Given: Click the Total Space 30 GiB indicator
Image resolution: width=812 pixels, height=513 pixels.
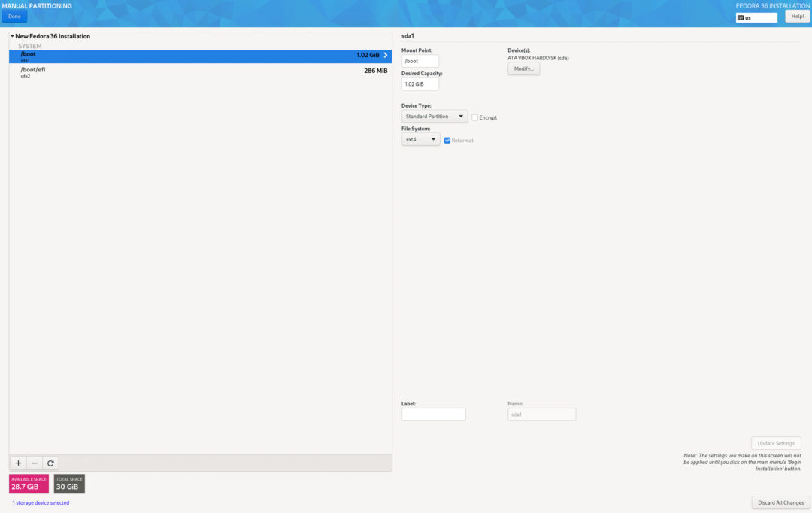Looking at the screenshot, I should 69,484.
